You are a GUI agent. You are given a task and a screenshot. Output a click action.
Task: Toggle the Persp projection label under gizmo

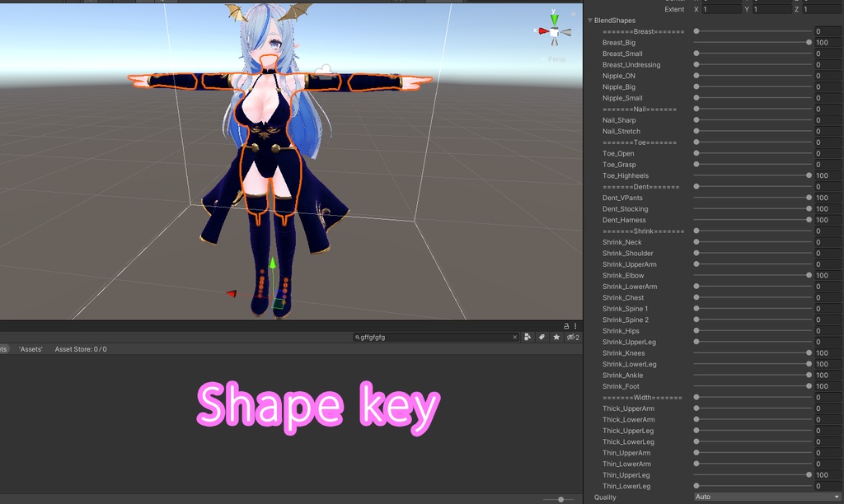[x=556, y=59]
